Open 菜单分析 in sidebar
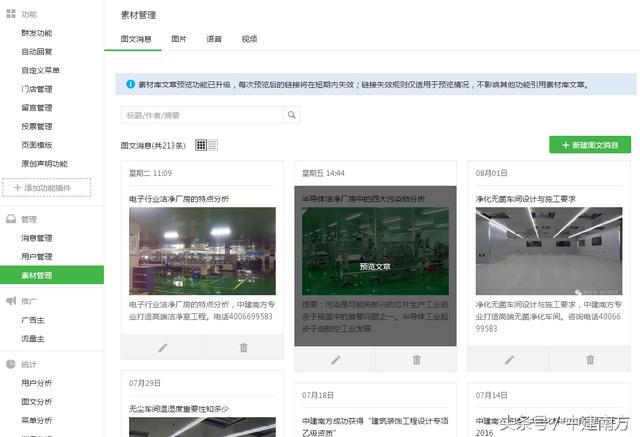Image resolution: width=640 pixels, height=437 pixels. click(37, 420)
